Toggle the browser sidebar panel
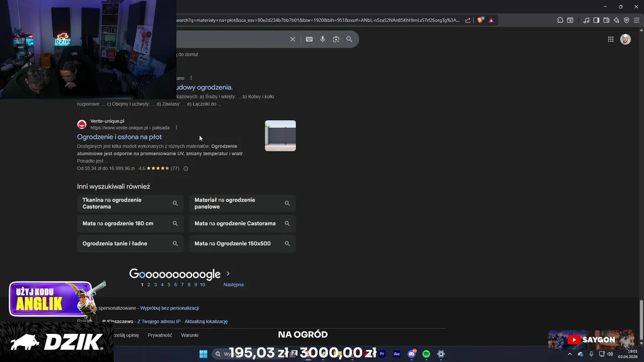Screen dimensions: 644x362 click(596, 20)
